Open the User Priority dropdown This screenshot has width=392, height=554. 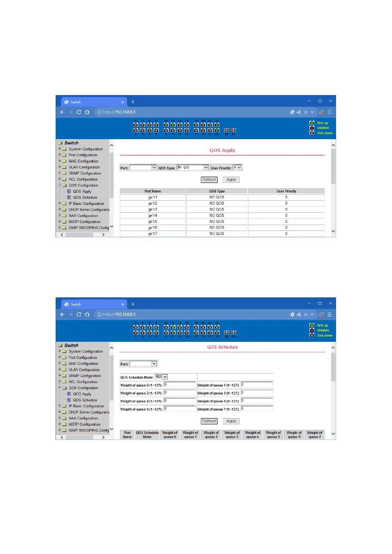[238, 167]
